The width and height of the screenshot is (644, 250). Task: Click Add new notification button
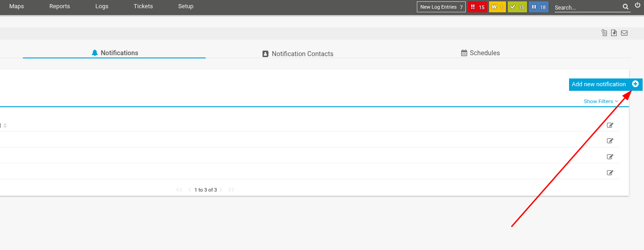pos(605,84)
